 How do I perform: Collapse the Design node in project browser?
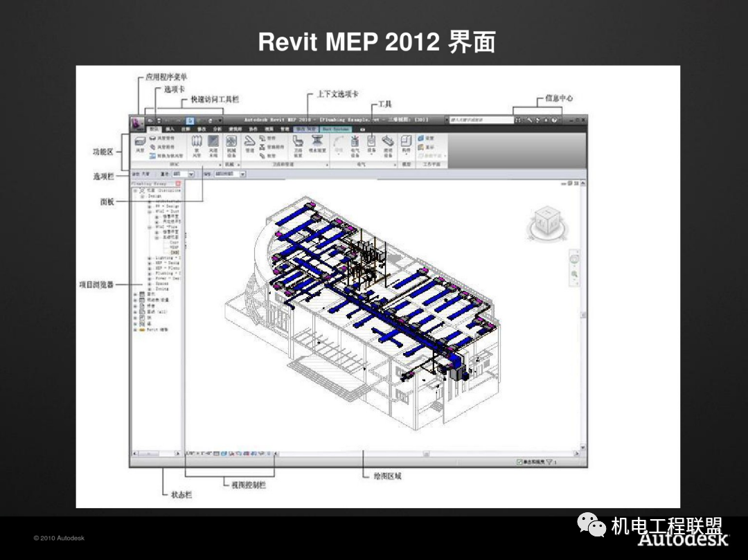142,196
